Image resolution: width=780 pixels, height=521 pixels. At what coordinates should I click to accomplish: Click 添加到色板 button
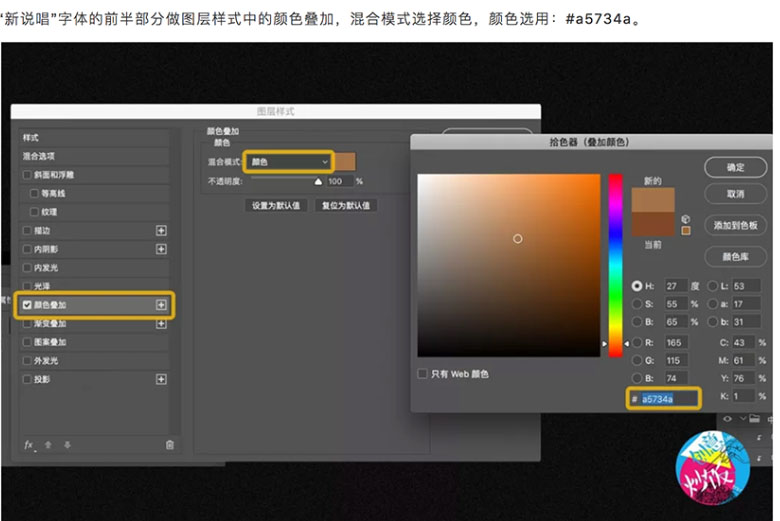pos(735,225)
